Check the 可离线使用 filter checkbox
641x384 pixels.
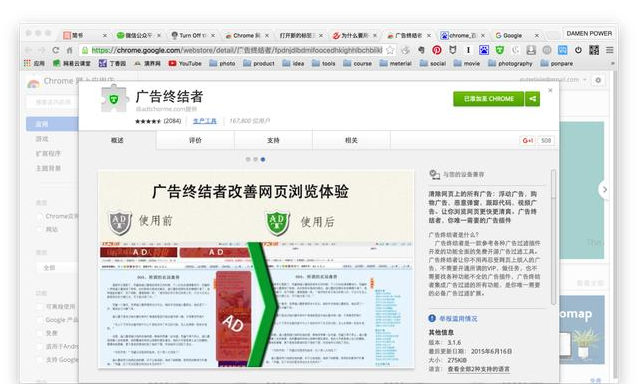click(x=40, y=307)
